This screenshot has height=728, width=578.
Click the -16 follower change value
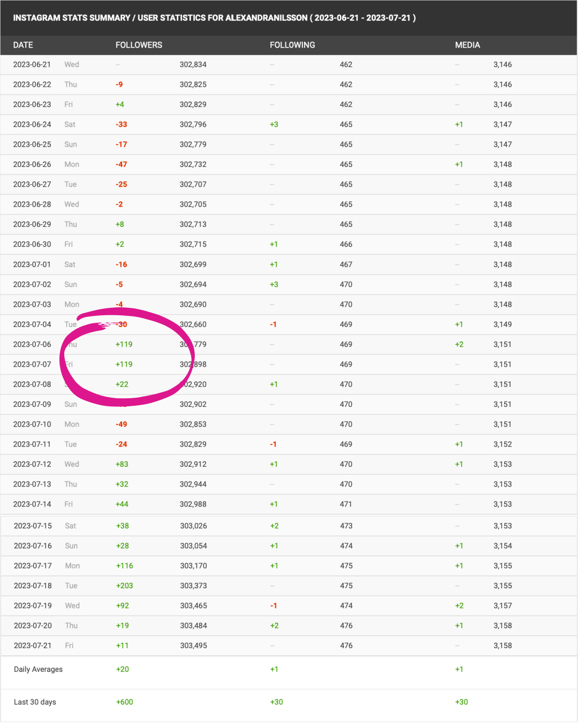(x=121, y=264)
